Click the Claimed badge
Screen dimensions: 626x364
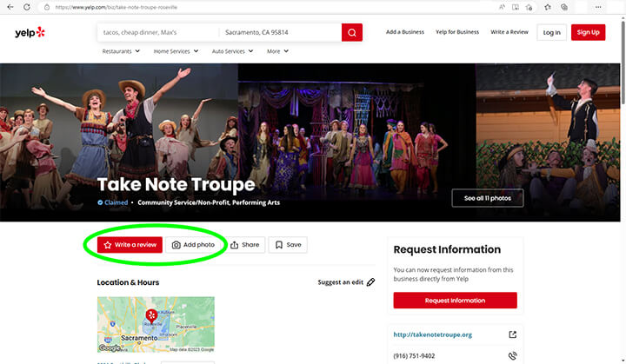[112, 202]
